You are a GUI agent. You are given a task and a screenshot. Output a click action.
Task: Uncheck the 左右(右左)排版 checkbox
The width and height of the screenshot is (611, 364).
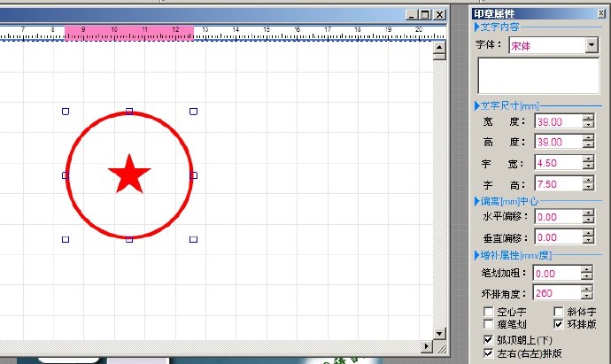488,353
